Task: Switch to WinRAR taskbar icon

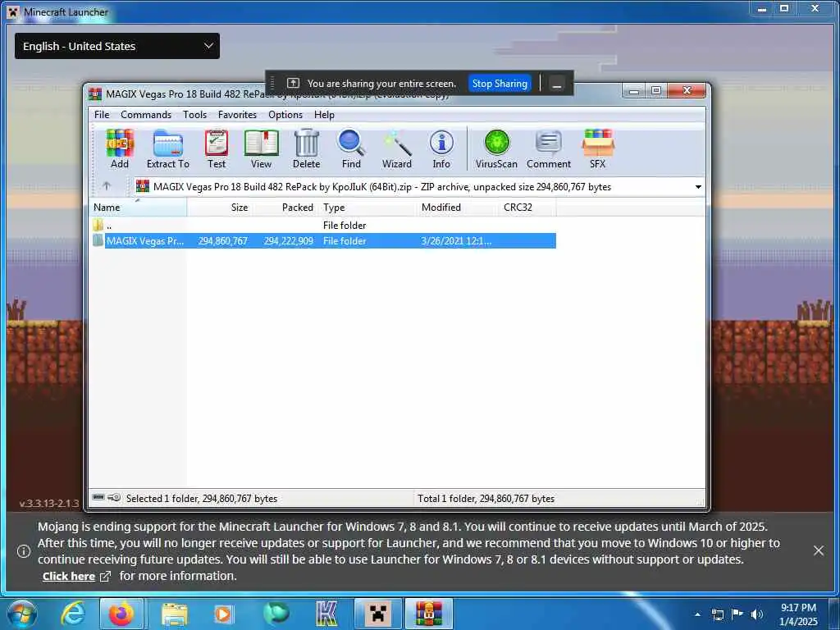Action: coord(428,614)
